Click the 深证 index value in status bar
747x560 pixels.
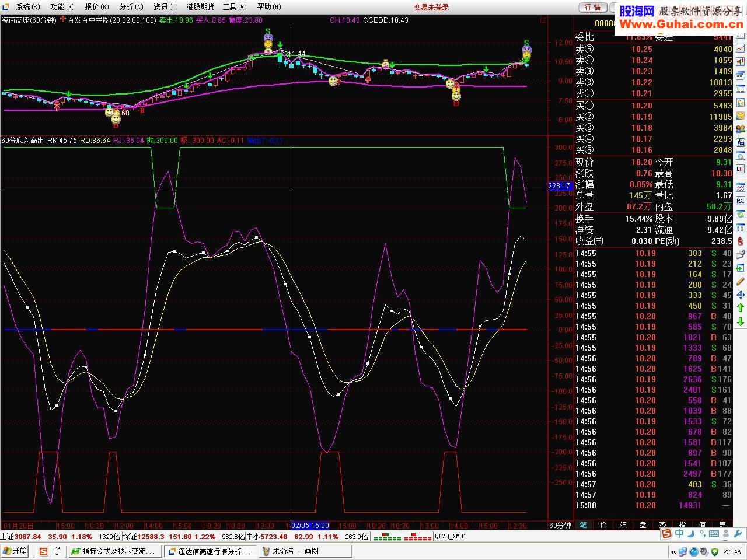(151, 537)
